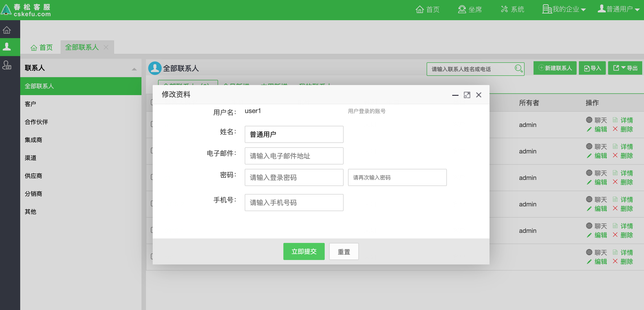
Task: Toggle the second contact row checkbox
Action: (152, 151)
